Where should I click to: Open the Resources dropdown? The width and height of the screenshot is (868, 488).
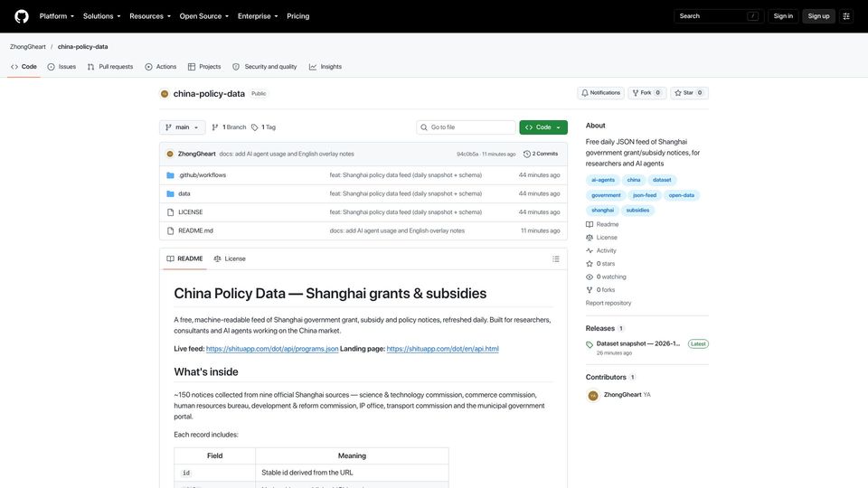point(150,16)
